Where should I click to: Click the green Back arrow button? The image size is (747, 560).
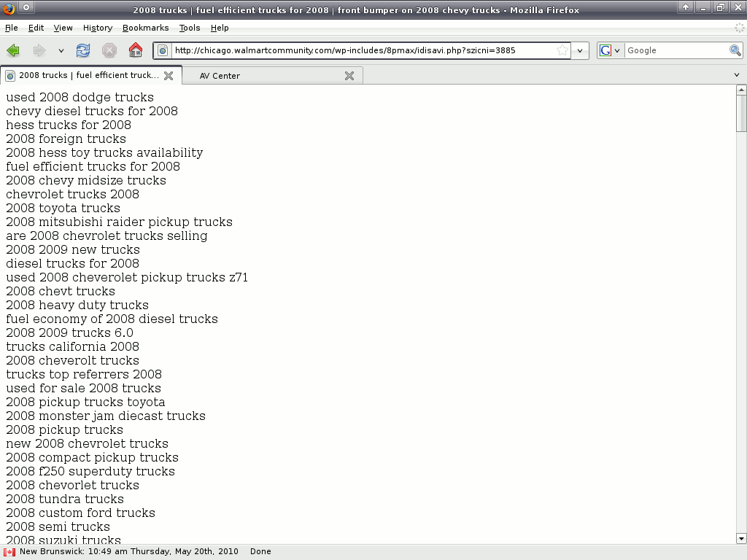tap(13, 50)
